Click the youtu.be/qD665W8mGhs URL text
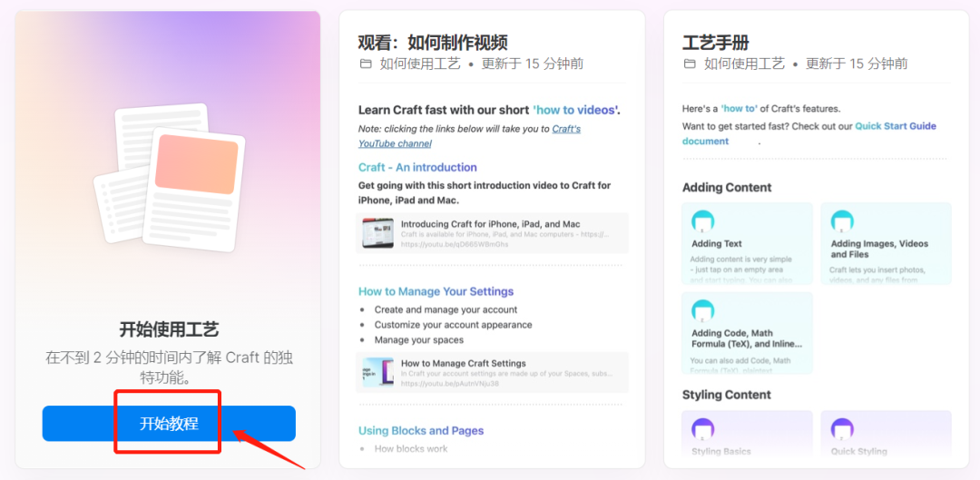Image resolution: width=980 pixels, height=480 pixels. (x=455, y=244)
